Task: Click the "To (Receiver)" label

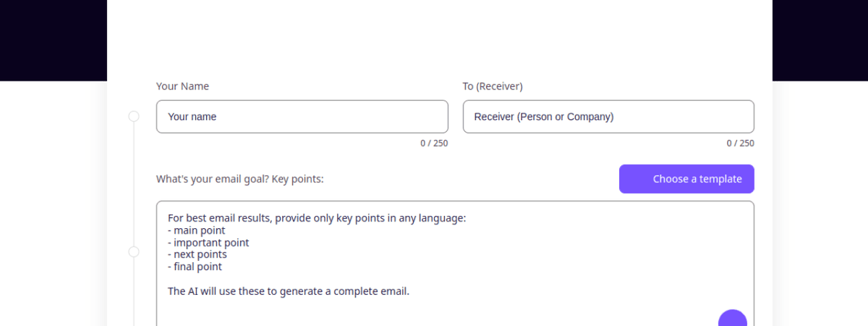Action: [493, 86]
